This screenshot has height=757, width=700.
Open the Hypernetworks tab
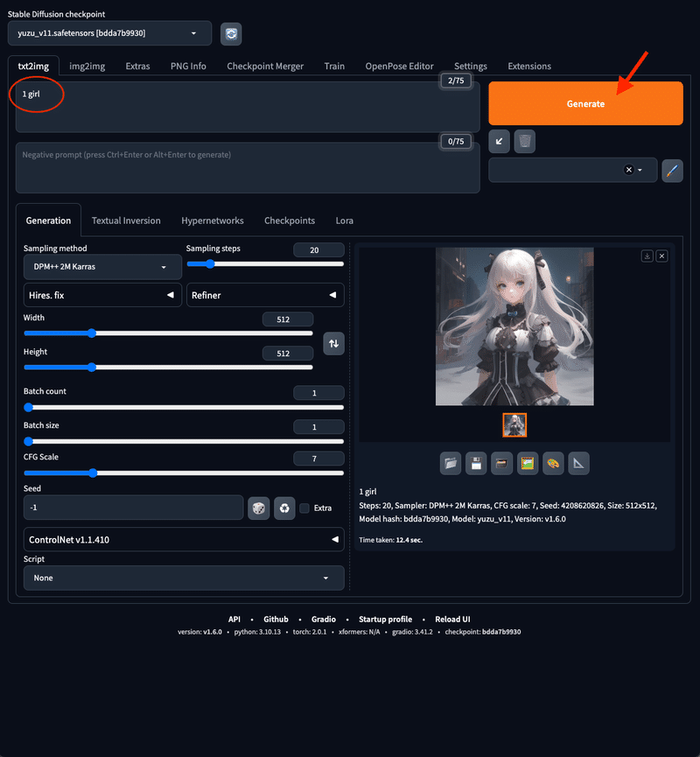point(213,221)
